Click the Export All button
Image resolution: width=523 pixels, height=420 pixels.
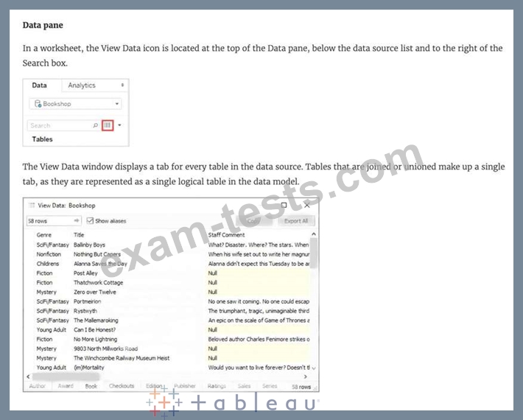pyautogui.click(x=296, y=221)
